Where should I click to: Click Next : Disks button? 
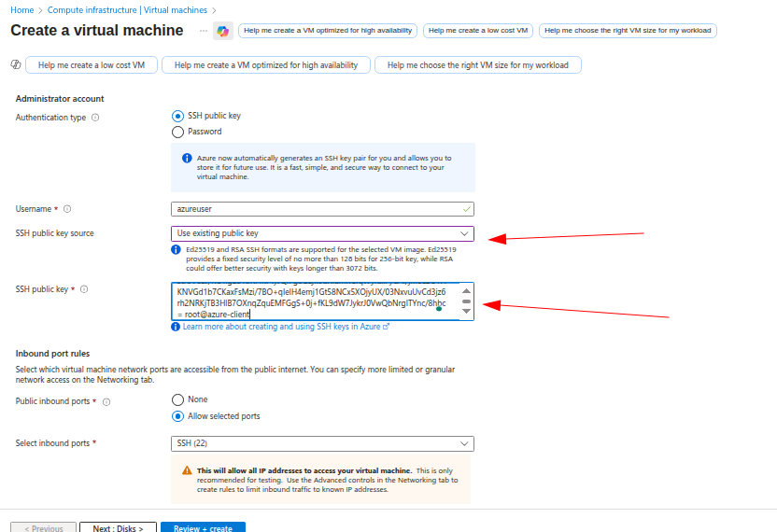(x=118, y=527)
